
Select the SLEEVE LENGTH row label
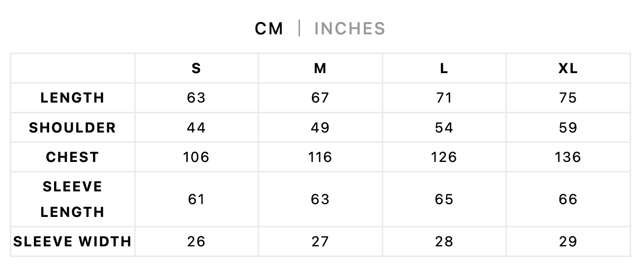coord(72,199)
